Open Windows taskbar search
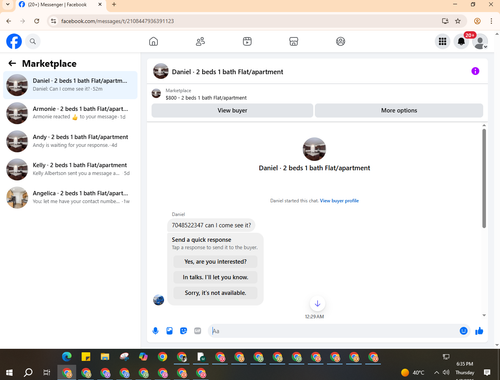Viewport: 500px width, 380px height. click(28, 372)
